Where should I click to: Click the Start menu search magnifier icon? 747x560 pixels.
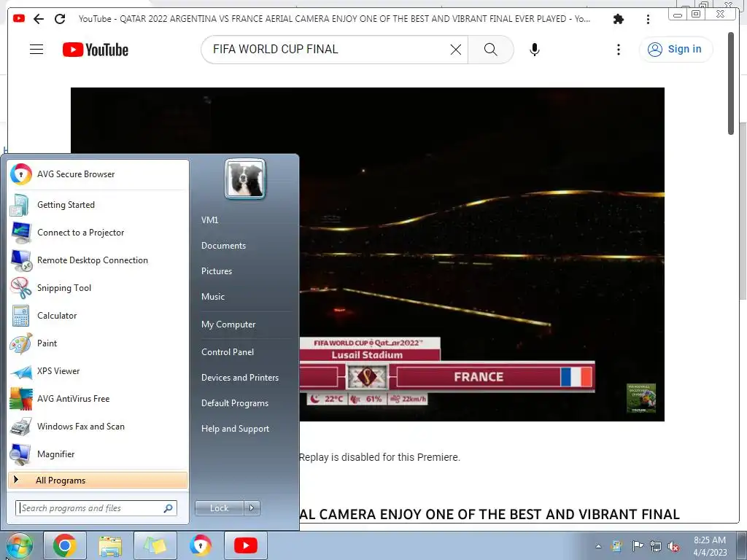tap(169, 508)
